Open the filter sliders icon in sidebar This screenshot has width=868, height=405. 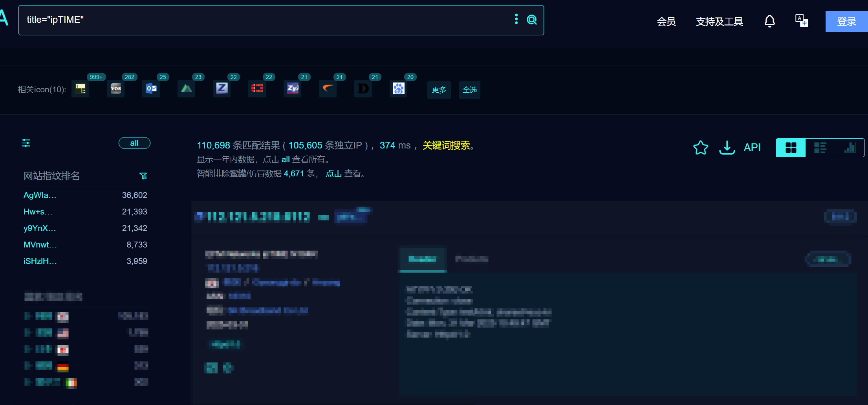pyautogui.click(x=26, y=143)
